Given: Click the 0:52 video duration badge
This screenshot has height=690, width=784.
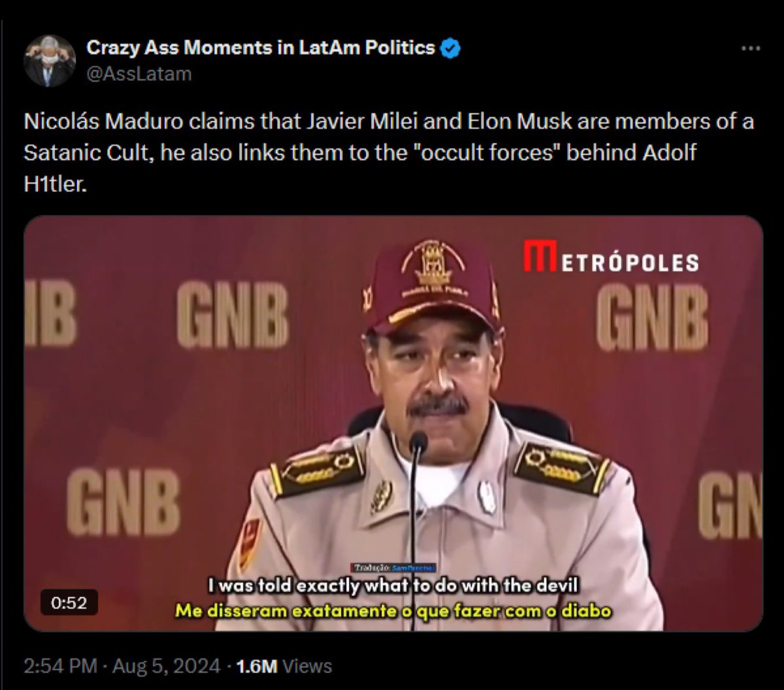Looking at the screenshot, I should pos(69,602).
